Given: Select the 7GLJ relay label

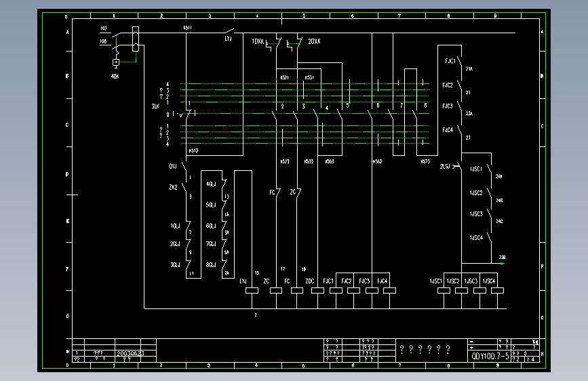Looking at the screenshot, I should (211, 244).
